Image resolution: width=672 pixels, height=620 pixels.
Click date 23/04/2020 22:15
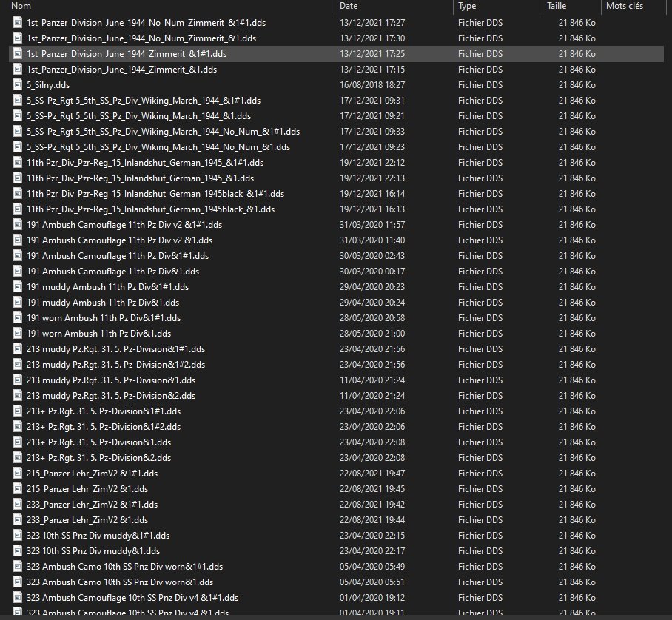click(x=372, y=535)
